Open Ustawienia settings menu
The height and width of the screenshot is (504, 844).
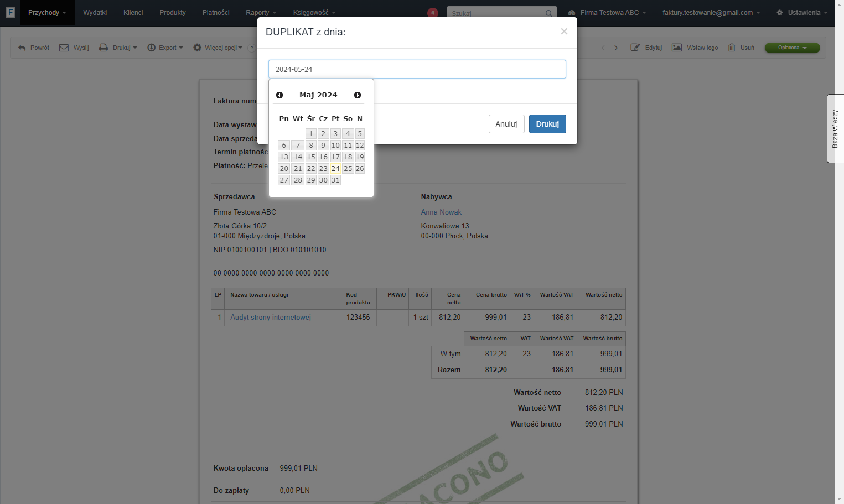click(x=802, y=13)
